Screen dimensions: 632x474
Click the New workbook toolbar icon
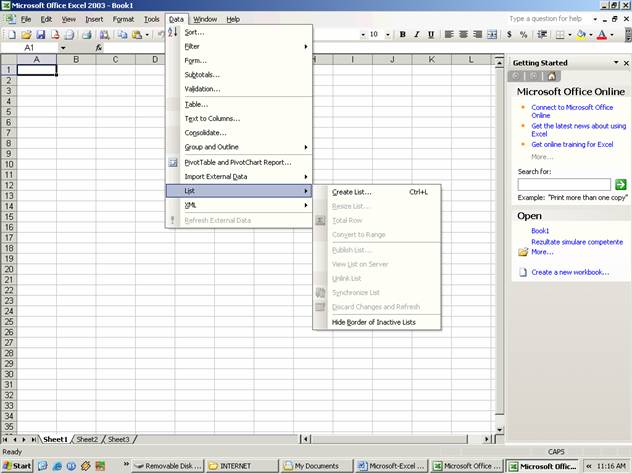click(x=12, y=35)
